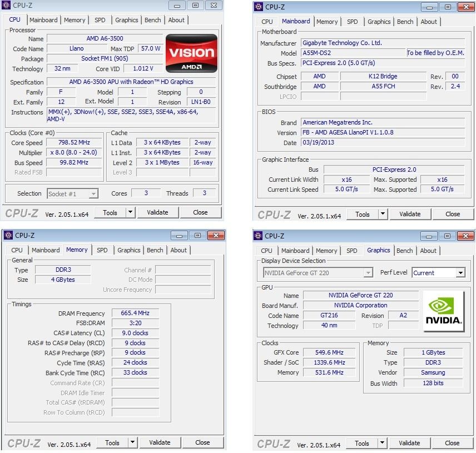The width and height of the screenshot is (476, 453).
Task: Click the CPU-Z app icon in the Mainboard window title bar
Action: coord(259,7)
